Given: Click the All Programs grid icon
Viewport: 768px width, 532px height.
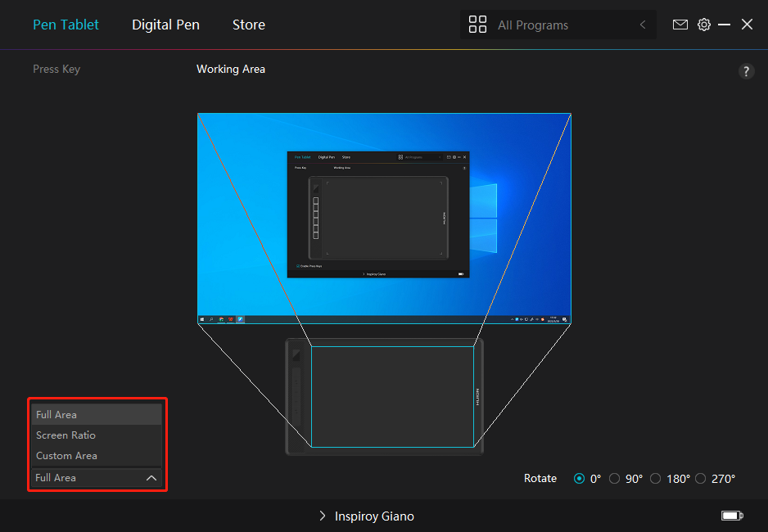Looking at the screenshot, I should click(477, 25).
